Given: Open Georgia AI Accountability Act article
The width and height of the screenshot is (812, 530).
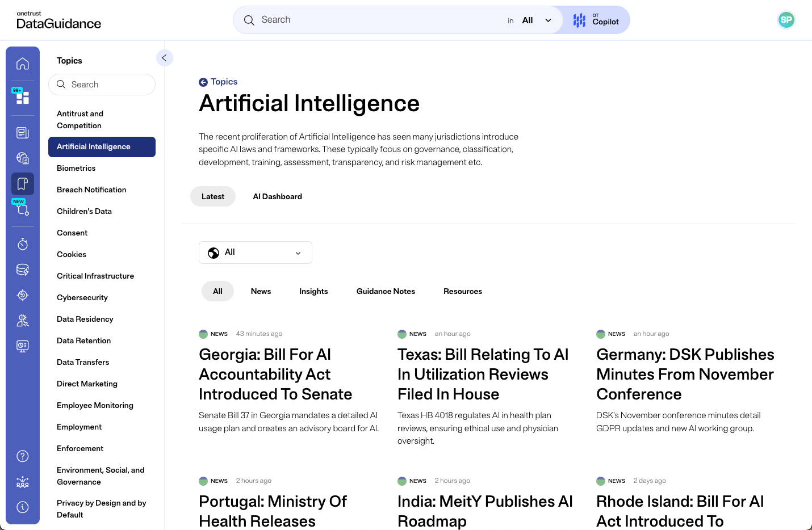Looking at the screenshot, I should click(x=275, y=374).
